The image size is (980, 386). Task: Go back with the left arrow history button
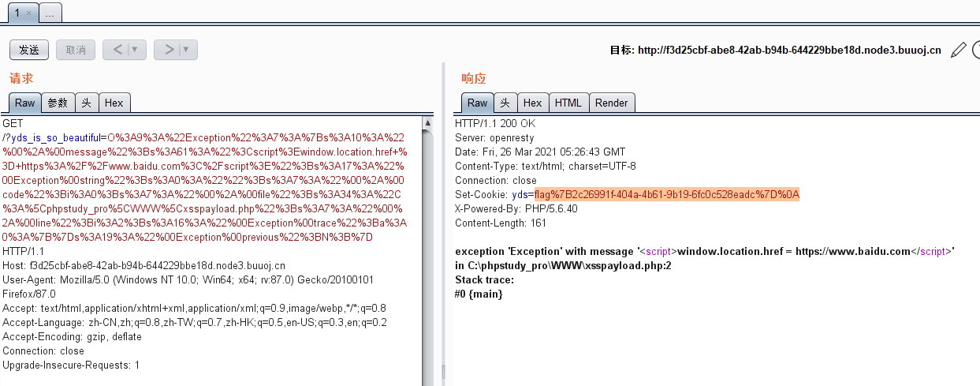(x=117, y=50)
